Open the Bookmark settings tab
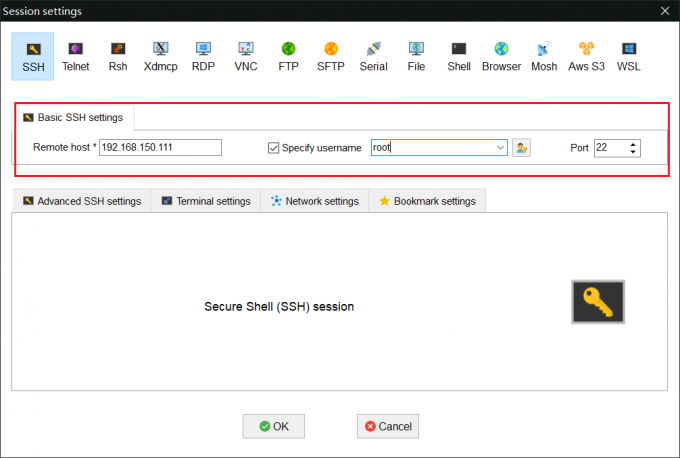This screenshot has width=680, height=458. click(x=427, y=201)
